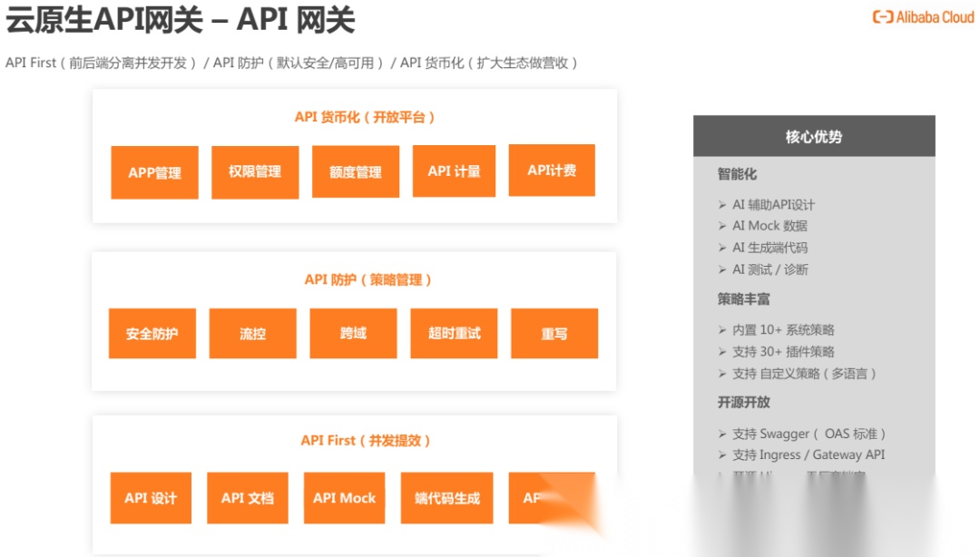Click the AI 测试 / 诊断 bullet
This screenshot has width=980, height=557.
point(763,269)
